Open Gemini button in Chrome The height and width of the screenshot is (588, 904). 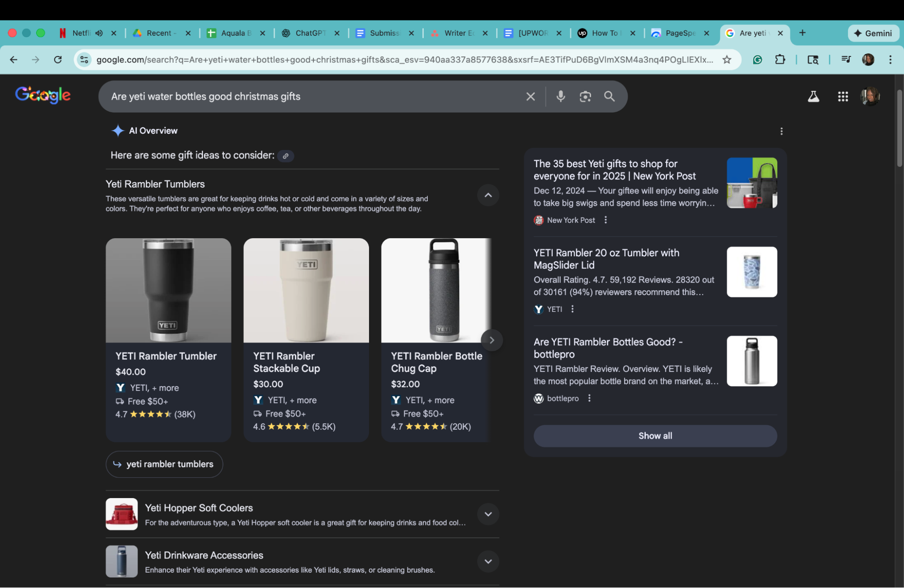(x=873, y=33)
